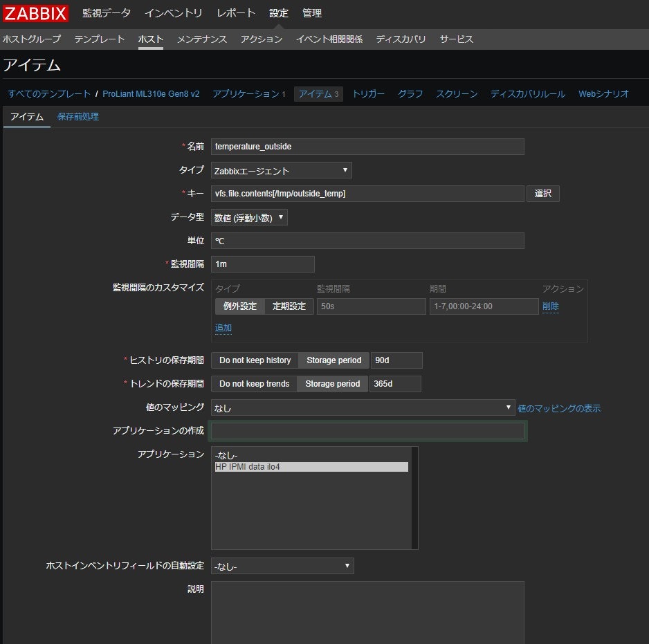Select the ホスト submenu item
Screen dimensions: 649x644
pos(151,39)
